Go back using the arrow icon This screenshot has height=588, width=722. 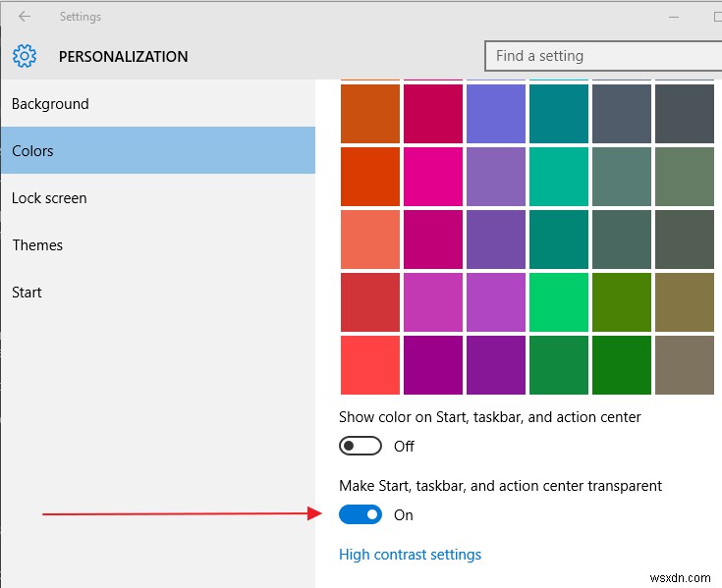coord(25,17)
